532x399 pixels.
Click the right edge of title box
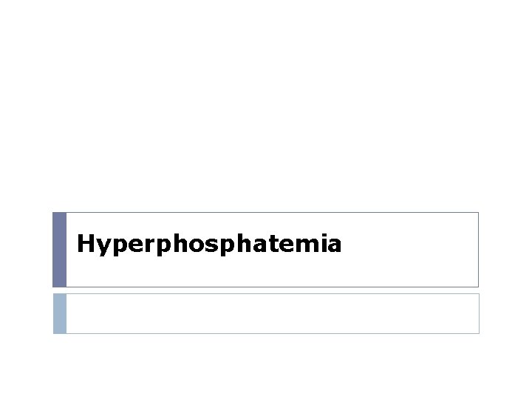478,250
